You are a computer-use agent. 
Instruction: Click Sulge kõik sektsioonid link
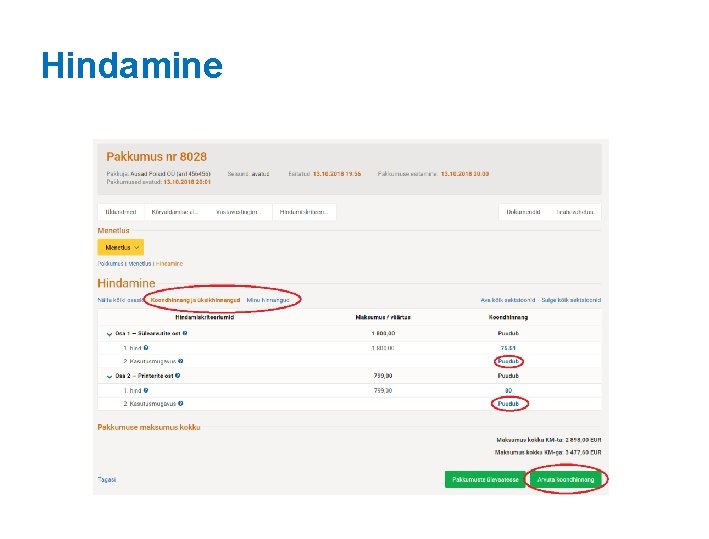(x=571, y=300)
